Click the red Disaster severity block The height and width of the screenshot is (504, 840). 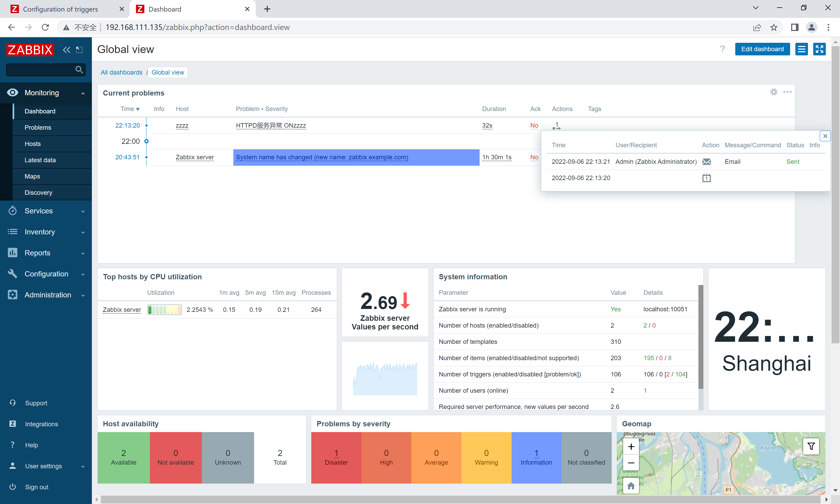point(336,458)
